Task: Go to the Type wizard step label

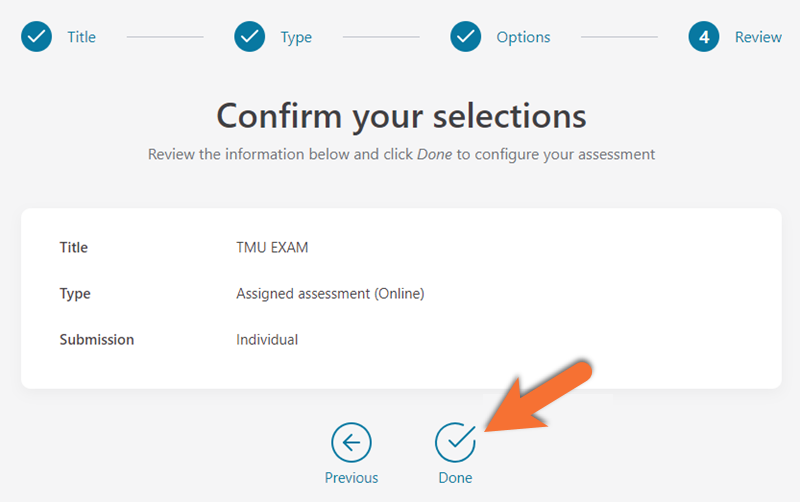Action: (x=296, y=37)
